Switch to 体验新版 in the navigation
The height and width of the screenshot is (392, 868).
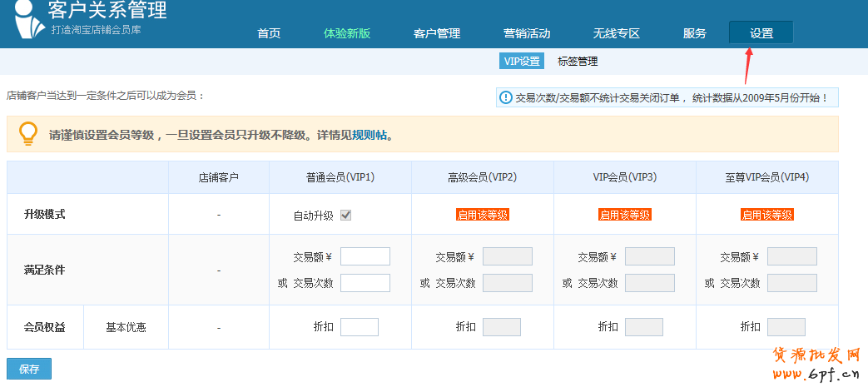347,33
